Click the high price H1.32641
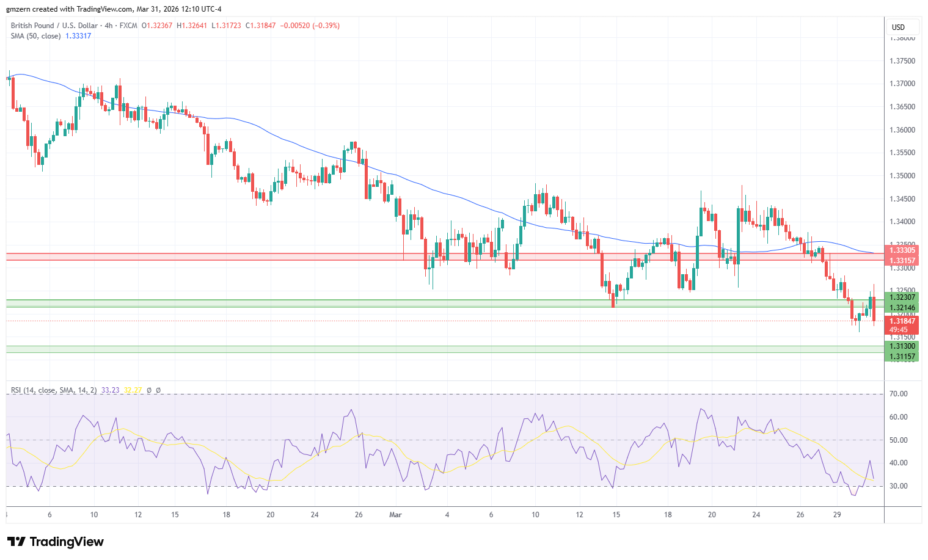 192,26
